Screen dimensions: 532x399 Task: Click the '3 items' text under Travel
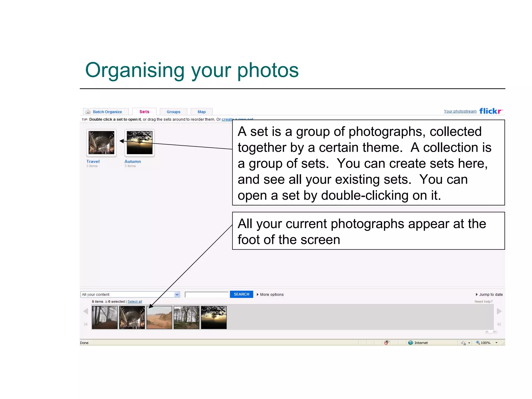pyautogui.click(x=92, y=166)
